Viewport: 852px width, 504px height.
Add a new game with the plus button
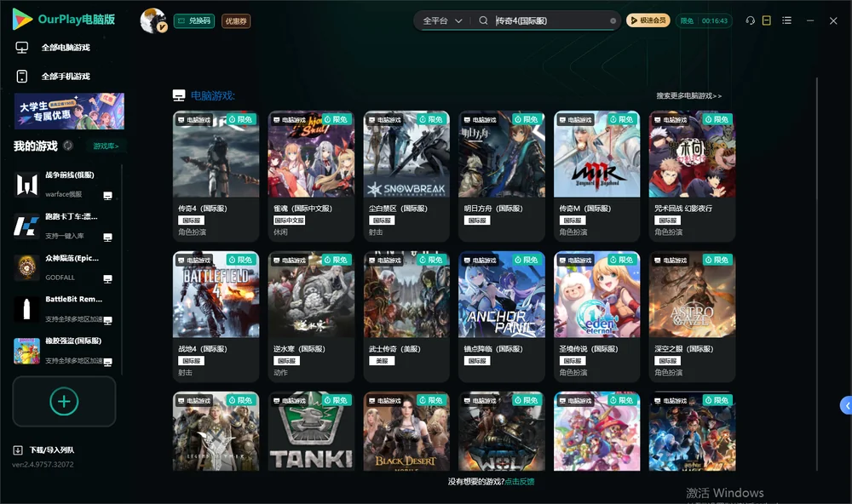pyautogui.click(x=64, y=401)
